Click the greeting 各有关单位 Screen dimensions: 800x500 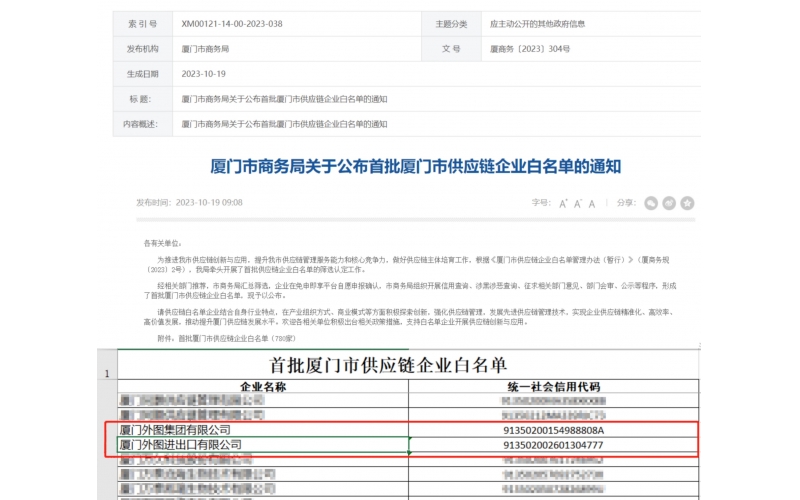tap(162, 243)
